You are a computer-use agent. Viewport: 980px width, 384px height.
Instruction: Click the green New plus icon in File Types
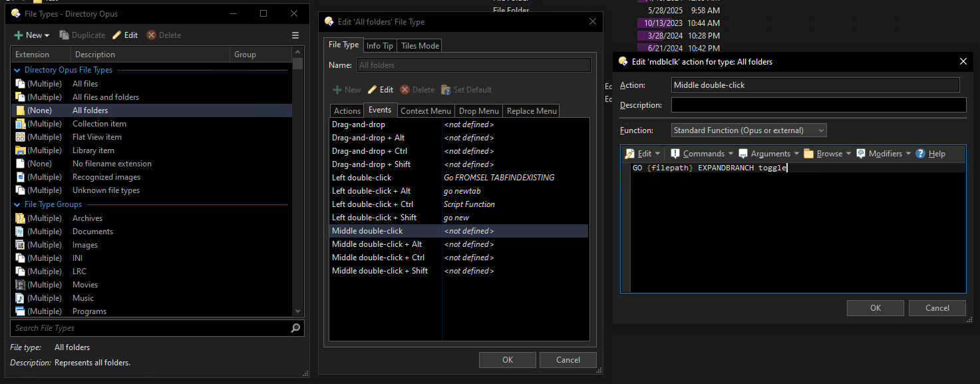tap(19, 35)
